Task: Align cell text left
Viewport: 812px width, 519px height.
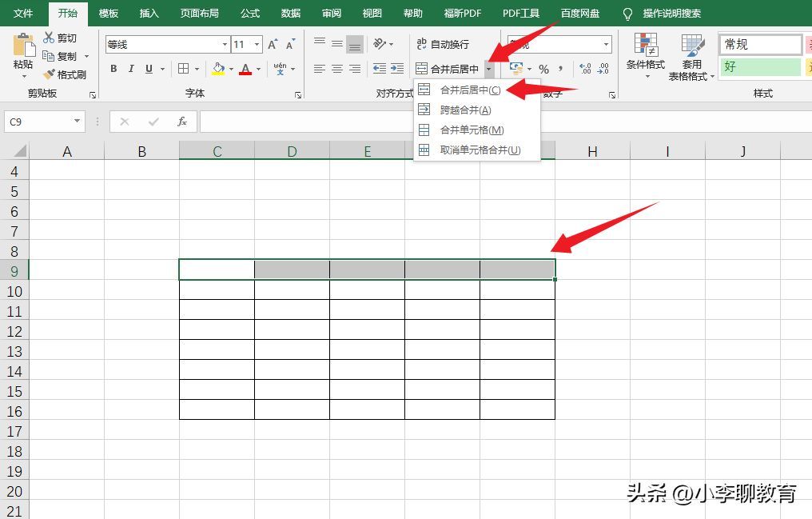Action: [320, 68]
